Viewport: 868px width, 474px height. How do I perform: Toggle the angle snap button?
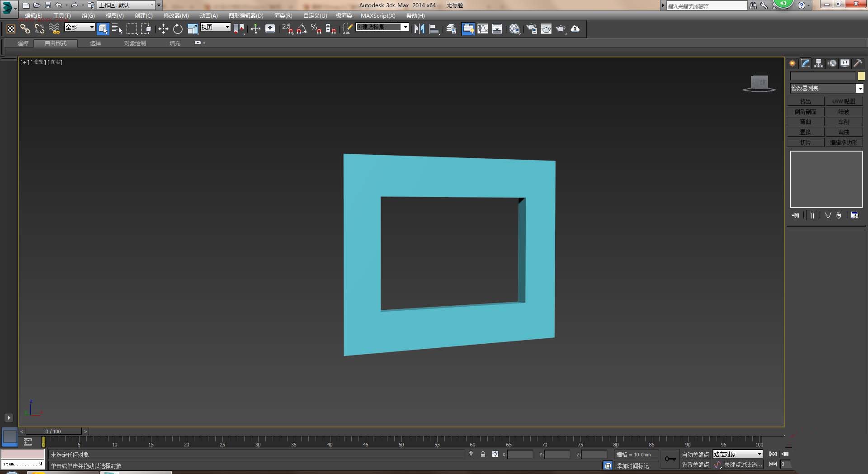pos(302,29)
